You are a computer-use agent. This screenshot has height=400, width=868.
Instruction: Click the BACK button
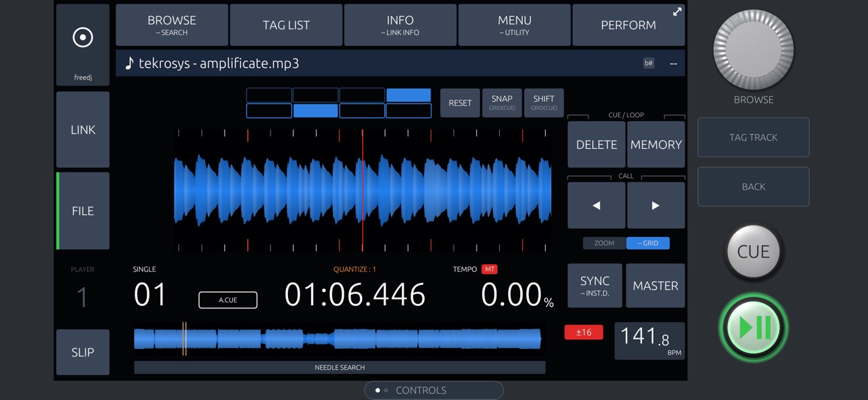coord(754,187)
